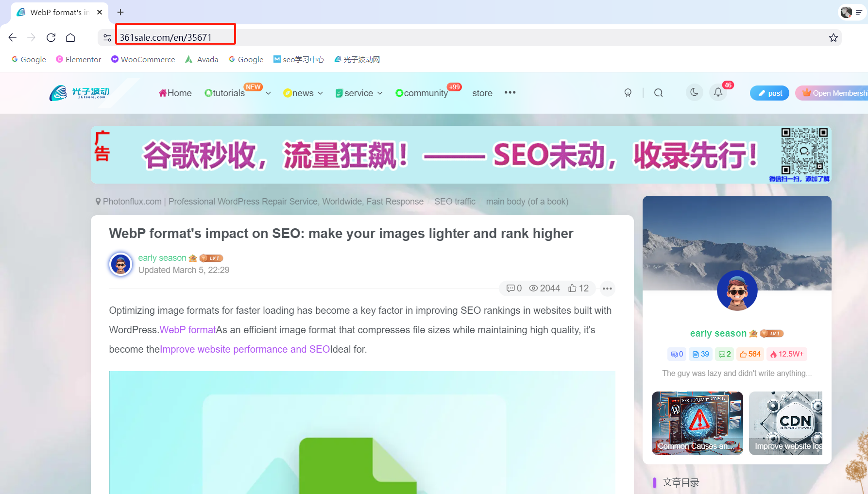This screenshot has width=868, height=494.
Task: Open the article's three-dot more options
Action: [607, 289]
